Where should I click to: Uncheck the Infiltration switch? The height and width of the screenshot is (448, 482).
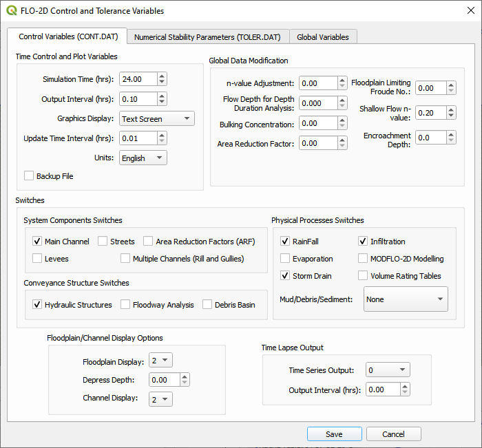coord(363,242)
